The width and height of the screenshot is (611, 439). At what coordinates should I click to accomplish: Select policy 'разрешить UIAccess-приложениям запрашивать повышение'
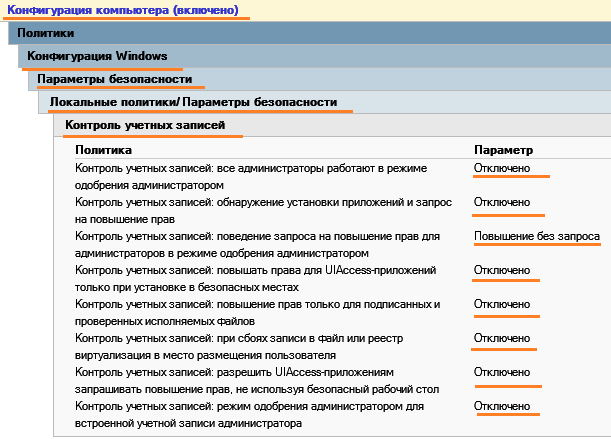pyautogui.click(x=257, y=381)
